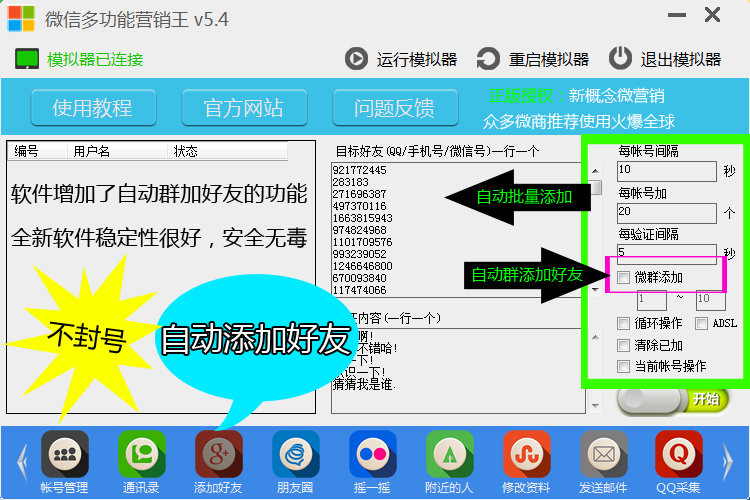Launch the 摇一摇 shake icon

373,454
